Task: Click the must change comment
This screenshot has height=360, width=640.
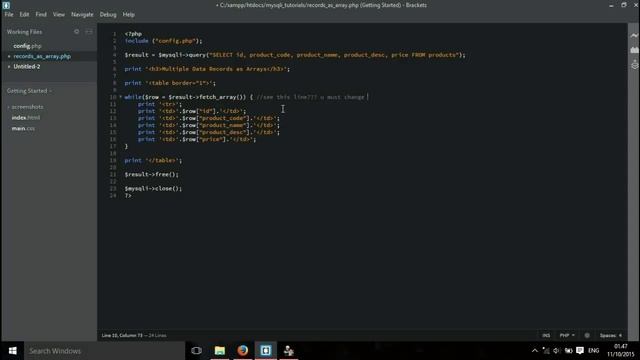Action: click(311, 97)
